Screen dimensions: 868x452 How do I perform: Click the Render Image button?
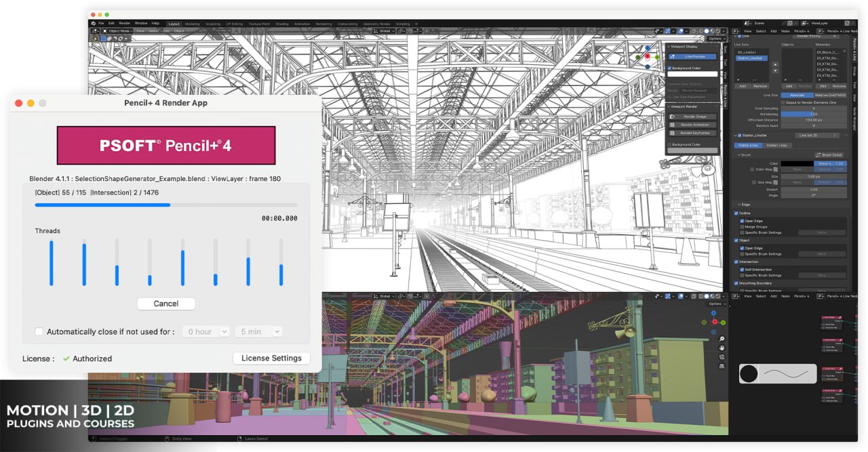point(692,117)
